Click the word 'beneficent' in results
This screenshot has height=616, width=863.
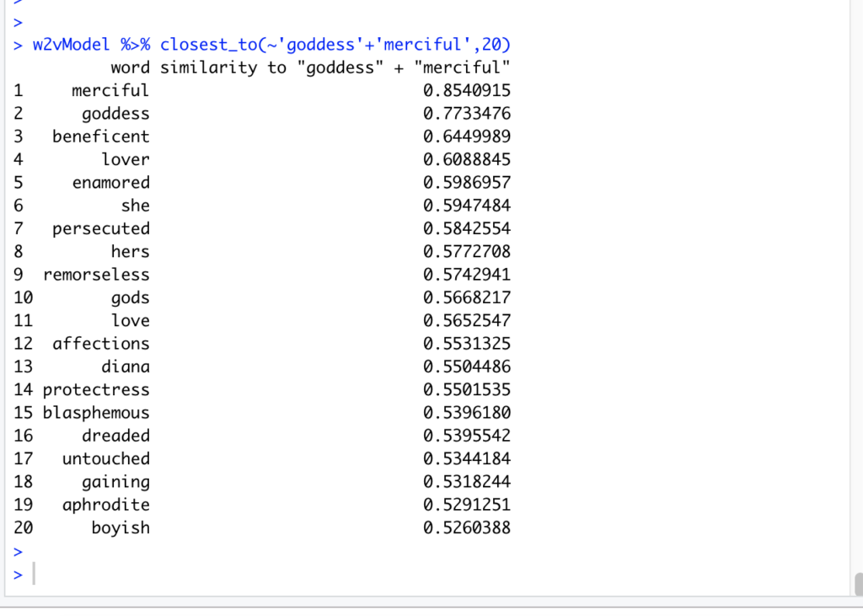(x=100, y=137)
